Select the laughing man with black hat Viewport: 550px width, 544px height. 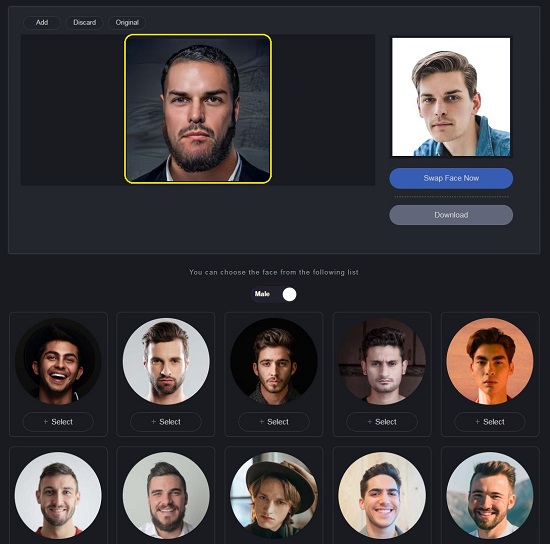coord(58,422)
